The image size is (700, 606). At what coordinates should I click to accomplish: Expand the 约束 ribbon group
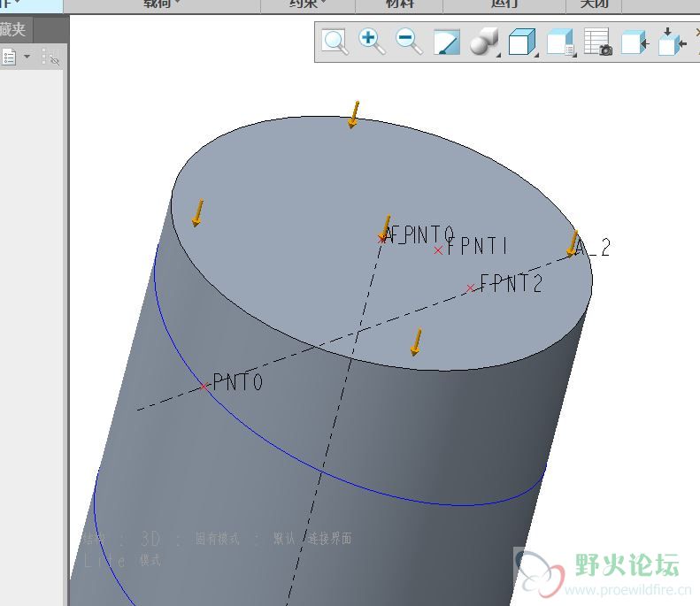coord(308,4)
